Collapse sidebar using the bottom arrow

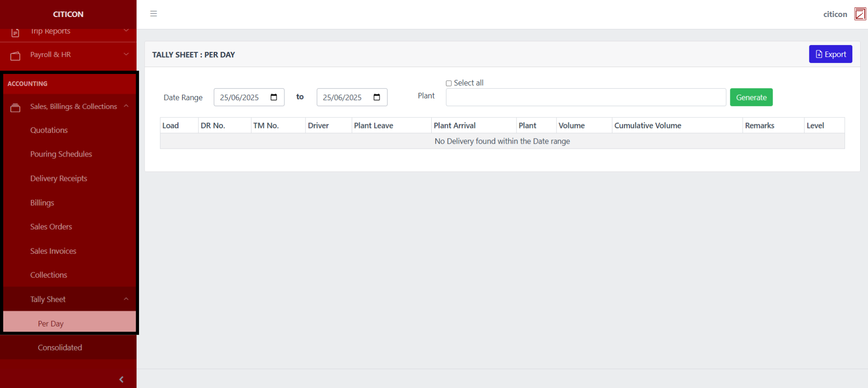click(121, 379)
